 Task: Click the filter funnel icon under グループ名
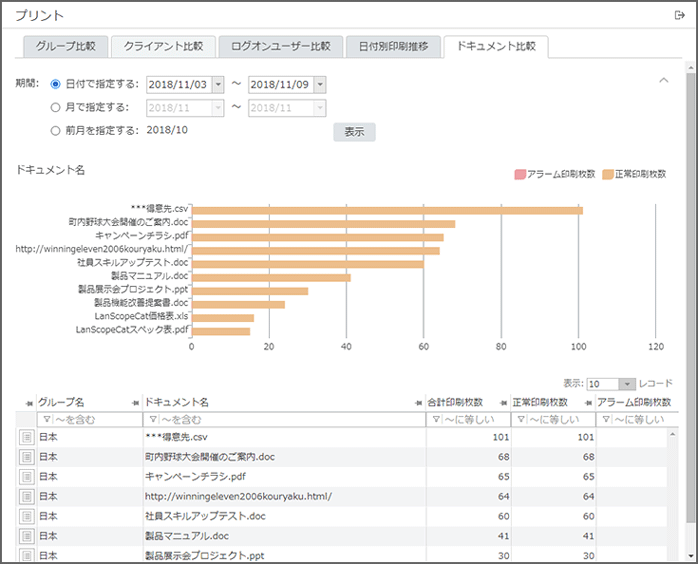pos(44,420)
